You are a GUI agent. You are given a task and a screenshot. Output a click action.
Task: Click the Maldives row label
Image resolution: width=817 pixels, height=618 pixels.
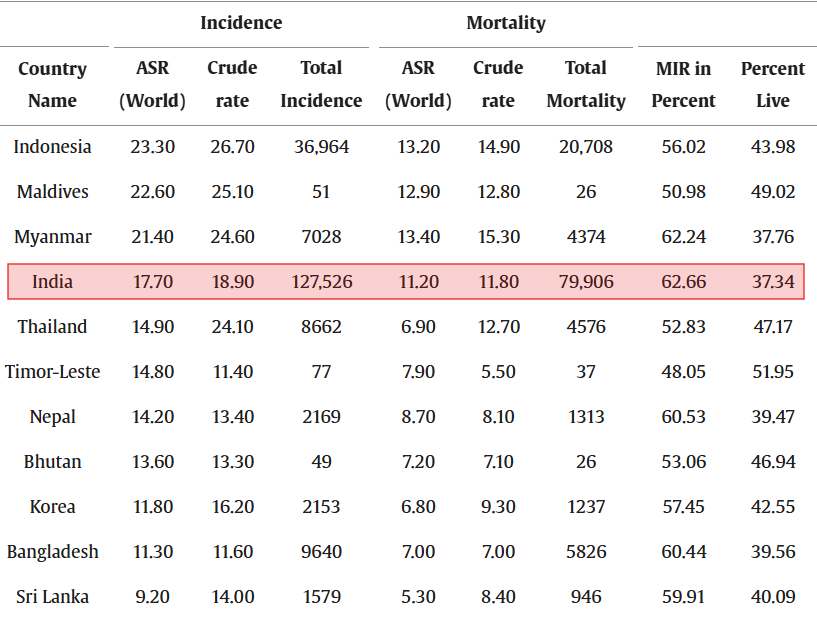52,192
